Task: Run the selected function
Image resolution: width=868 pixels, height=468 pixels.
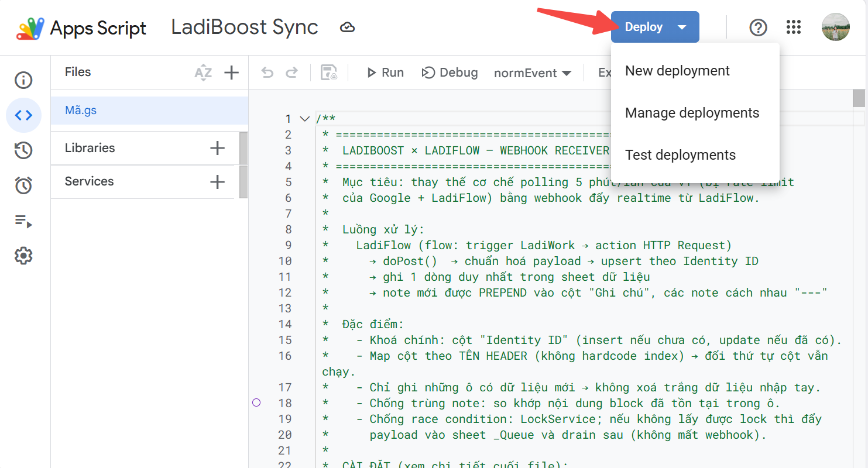Action: click(x=385, y=73)
